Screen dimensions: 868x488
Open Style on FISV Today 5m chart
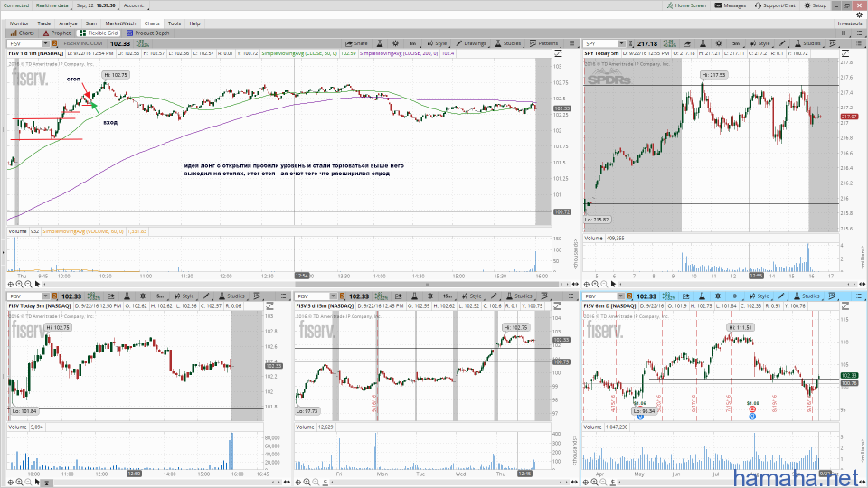point(184,296)
